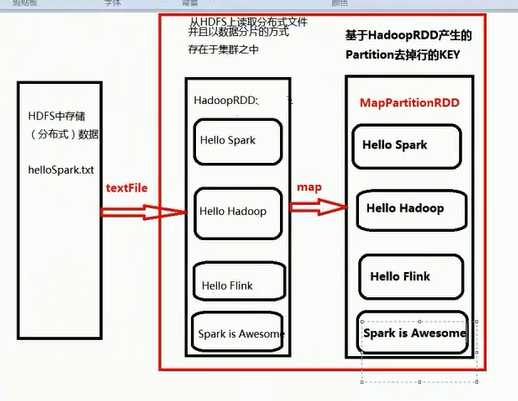Click the "HDFS中存储" text line
The image size is (518, 401).
(x=57, y=116)
